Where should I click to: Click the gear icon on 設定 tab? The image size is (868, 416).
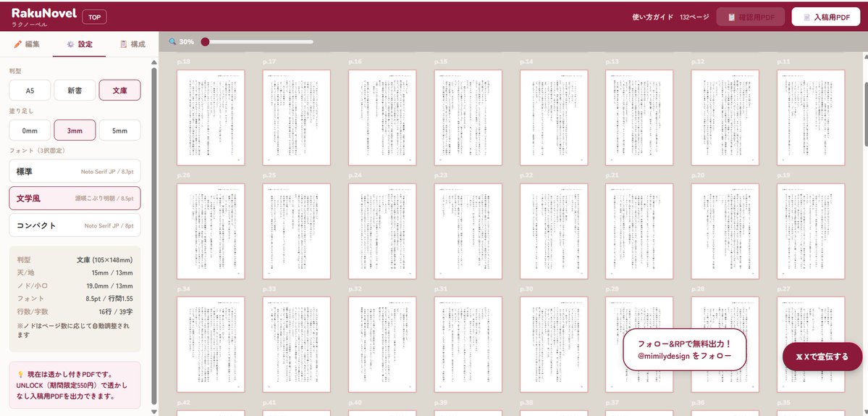point(70,44)
